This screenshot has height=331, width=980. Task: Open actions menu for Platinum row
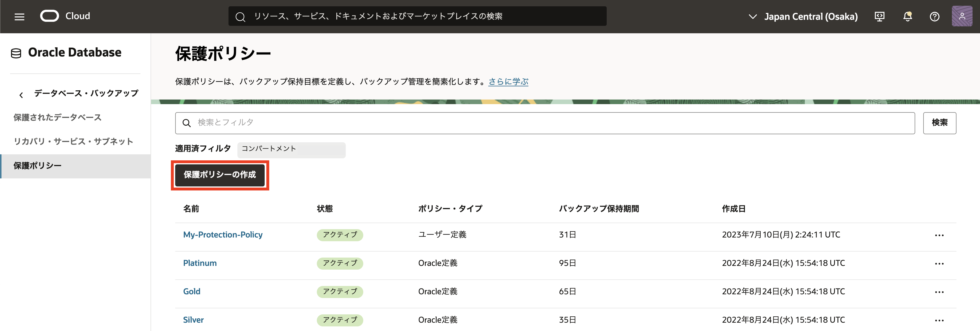939,264
